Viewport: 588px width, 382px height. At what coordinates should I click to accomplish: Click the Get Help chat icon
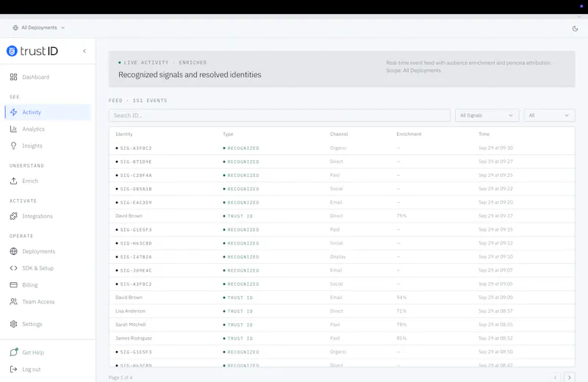(14, 352)
